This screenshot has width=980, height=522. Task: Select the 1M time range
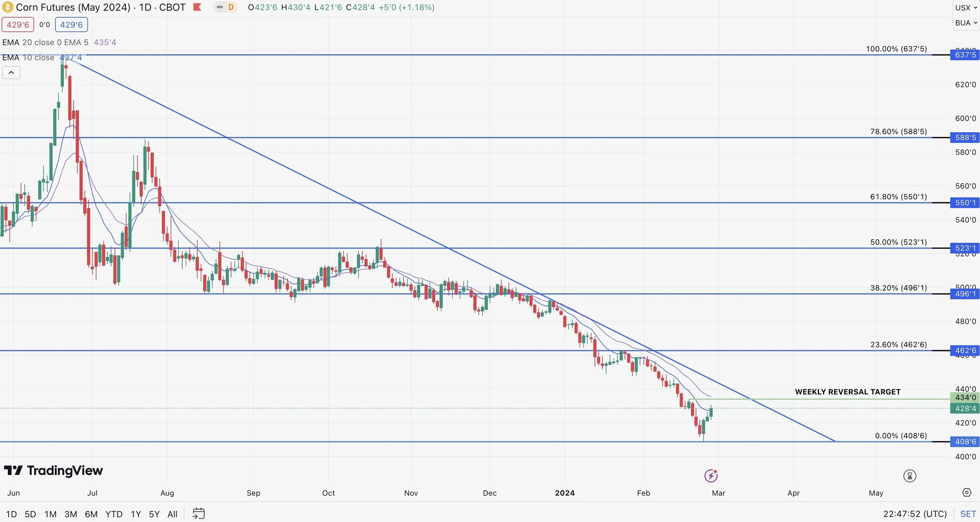(50, 514)
